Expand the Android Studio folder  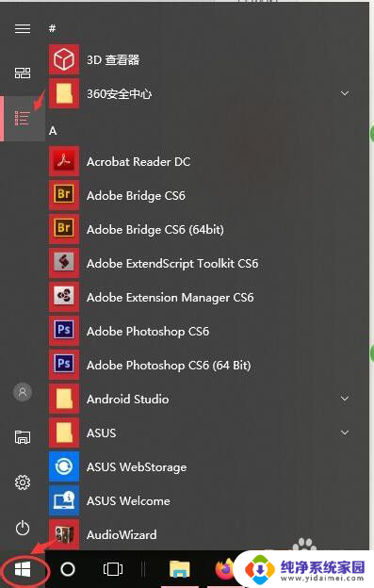click(345, 399)
